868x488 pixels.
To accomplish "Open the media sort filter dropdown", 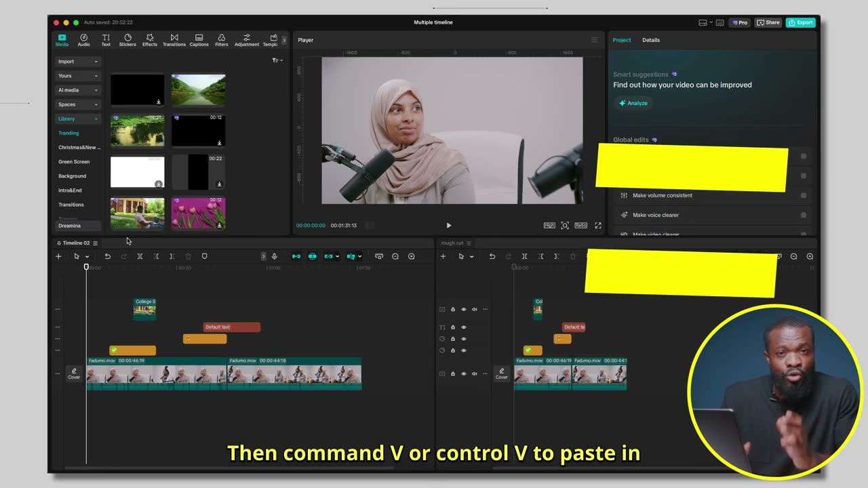I will coord(277,60).
